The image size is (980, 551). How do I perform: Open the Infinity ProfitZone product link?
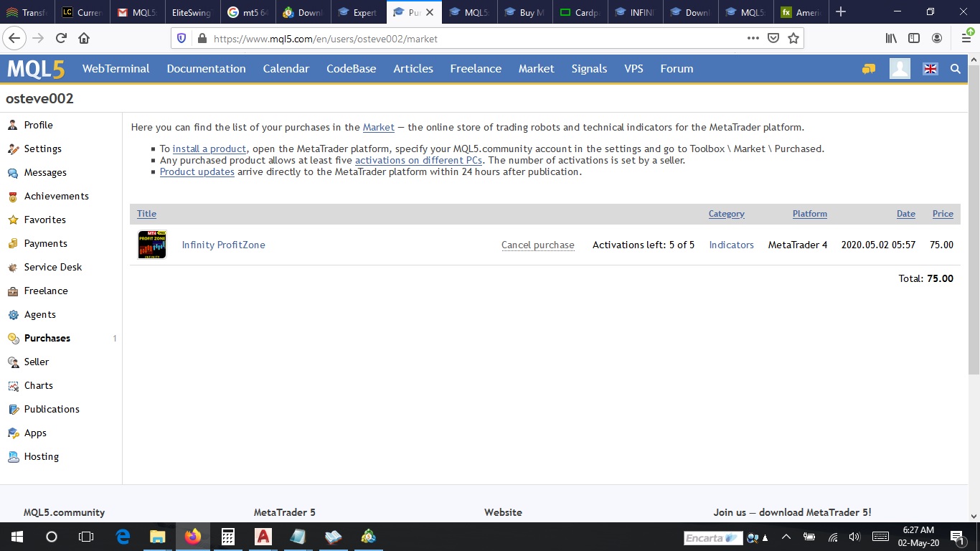pyautogui.click(x=224, y=245)
